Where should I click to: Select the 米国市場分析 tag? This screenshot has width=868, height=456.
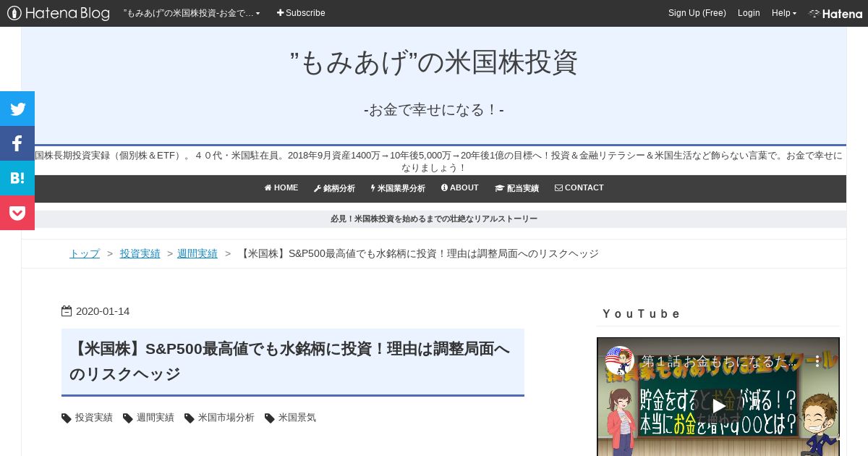tap(226, 418)
